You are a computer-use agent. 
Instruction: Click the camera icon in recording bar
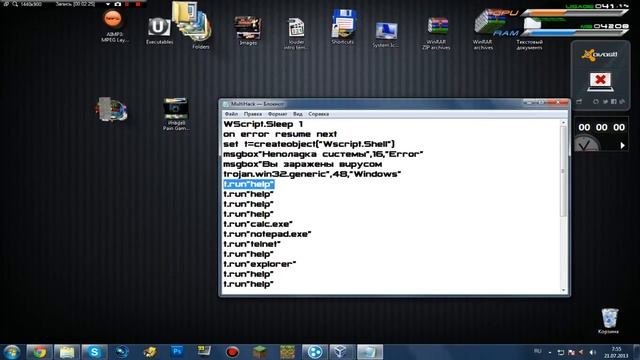click(x=118, y=4)
